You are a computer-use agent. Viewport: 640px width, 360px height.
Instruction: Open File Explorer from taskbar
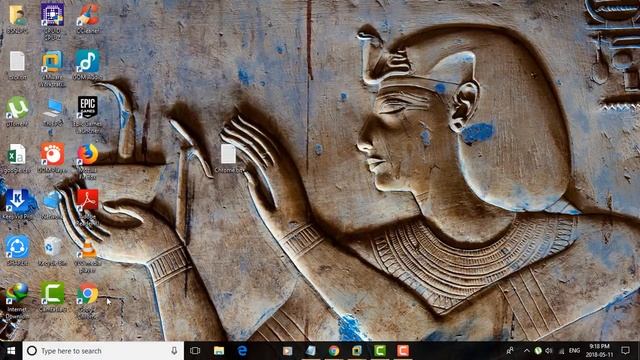pyautogui.click(x=219, y=351)
